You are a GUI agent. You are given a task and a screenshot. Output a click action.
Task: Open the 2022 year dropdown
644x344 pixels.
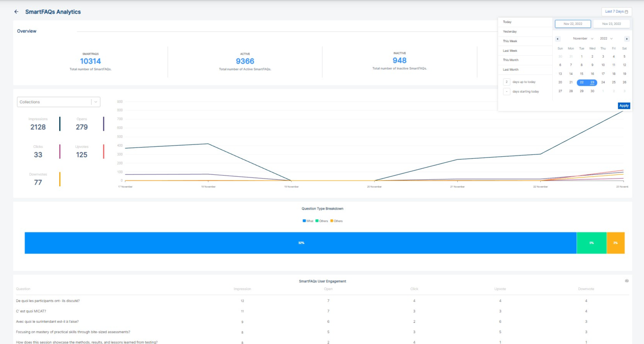(606, 38)
